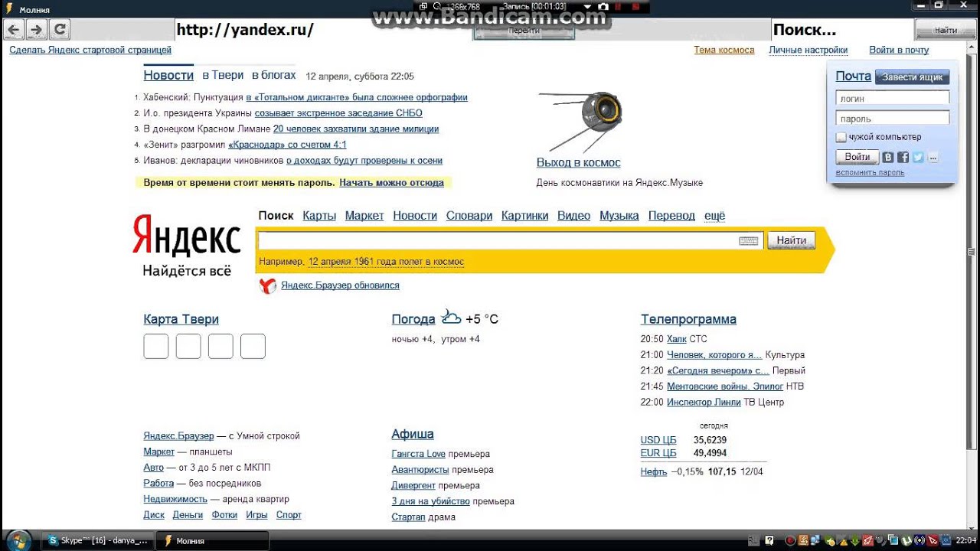Reload the page with the refresh icon
This screenshot has height=551, width=980.
pos(59,30)
